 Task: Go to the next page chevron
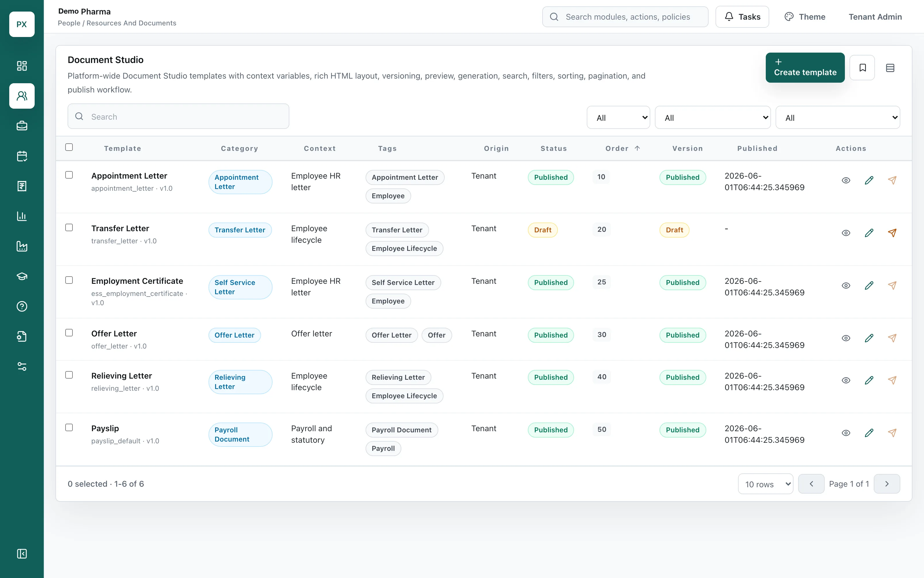(x=886, y=484)
